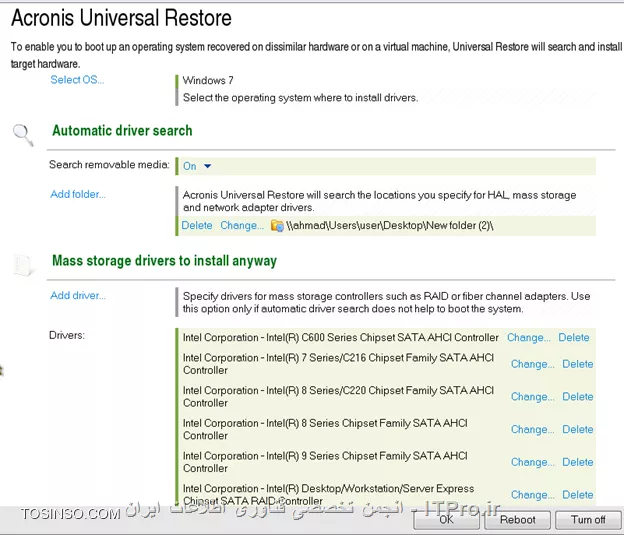Delete the 7 Series/C216 Chipset driver entry

coord(577,364)
